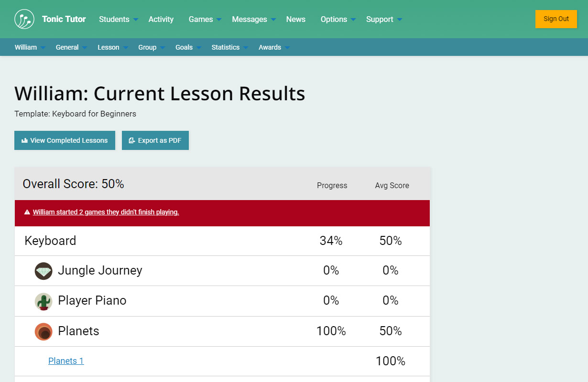Click the Tonic Tutor brand name

point(64,19)
